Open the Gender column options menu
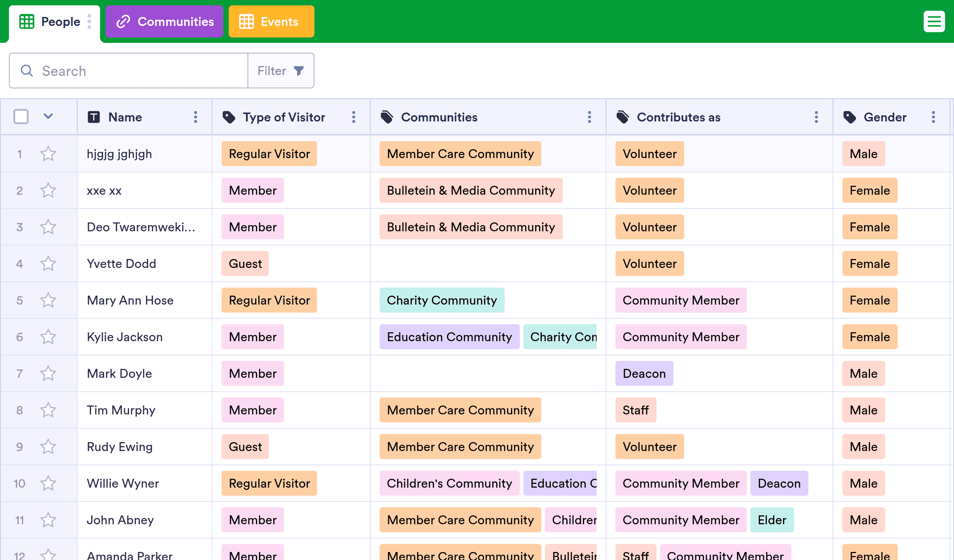The width and height of the screenshot is (954, 560). (933, 117)
